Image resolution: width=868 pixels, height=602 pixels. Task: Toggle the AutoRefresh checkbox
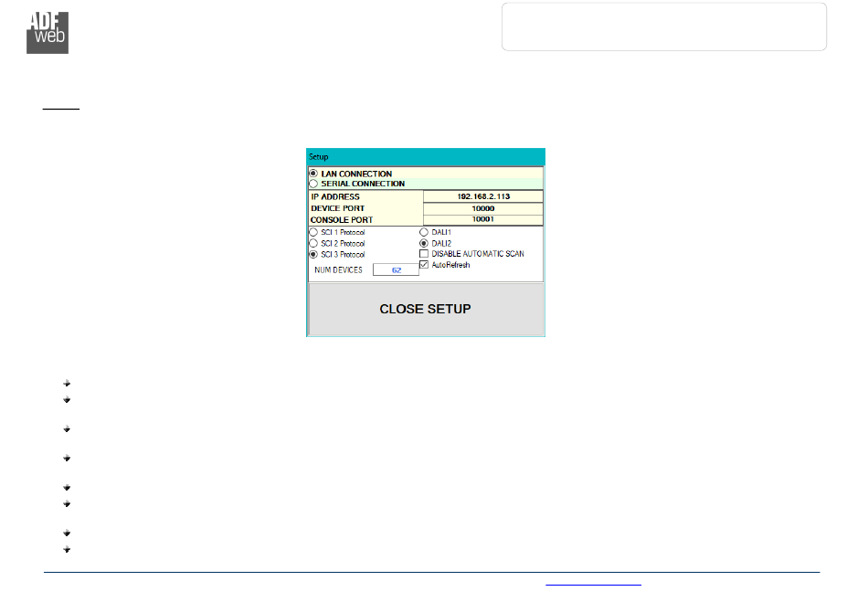click(x=424, y=265)
